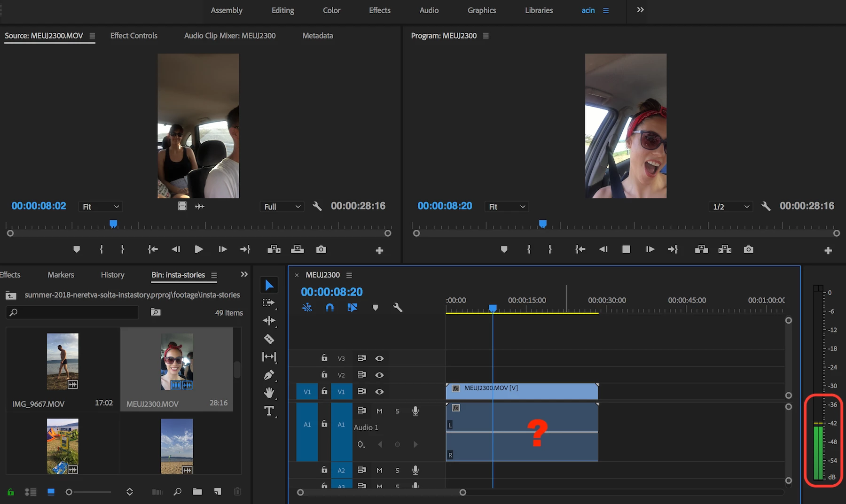Open Source monitor Fit zoom dropdown
Viewport: 846px width, 504px height.
pyautogui.click(x=101, y=207)
